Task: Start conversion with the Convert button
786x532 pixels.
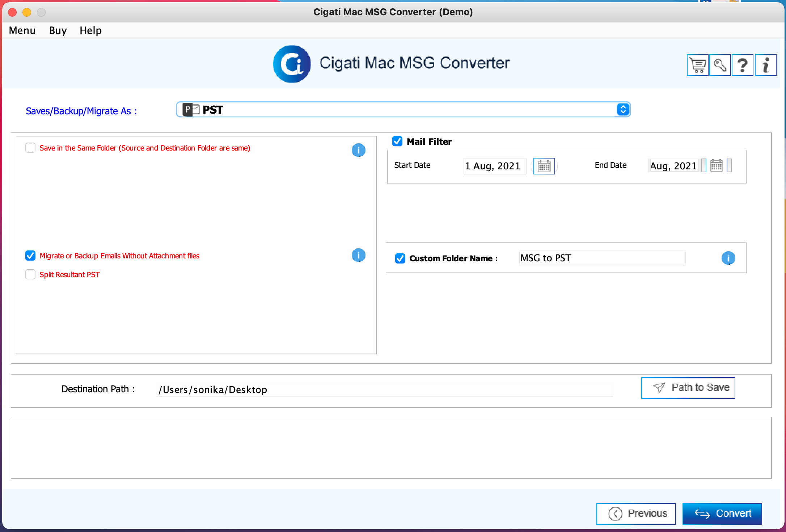Action: [722, 514]
